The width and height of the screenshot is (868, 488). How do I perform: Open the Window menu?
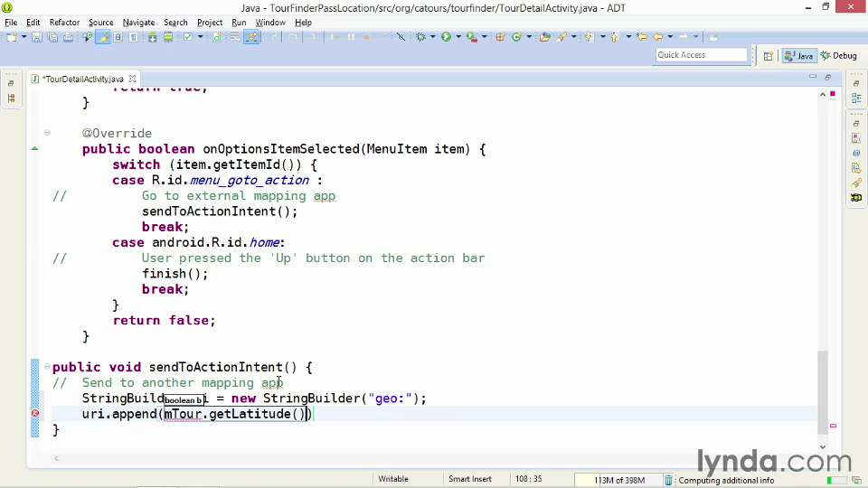tap(270, 22)
